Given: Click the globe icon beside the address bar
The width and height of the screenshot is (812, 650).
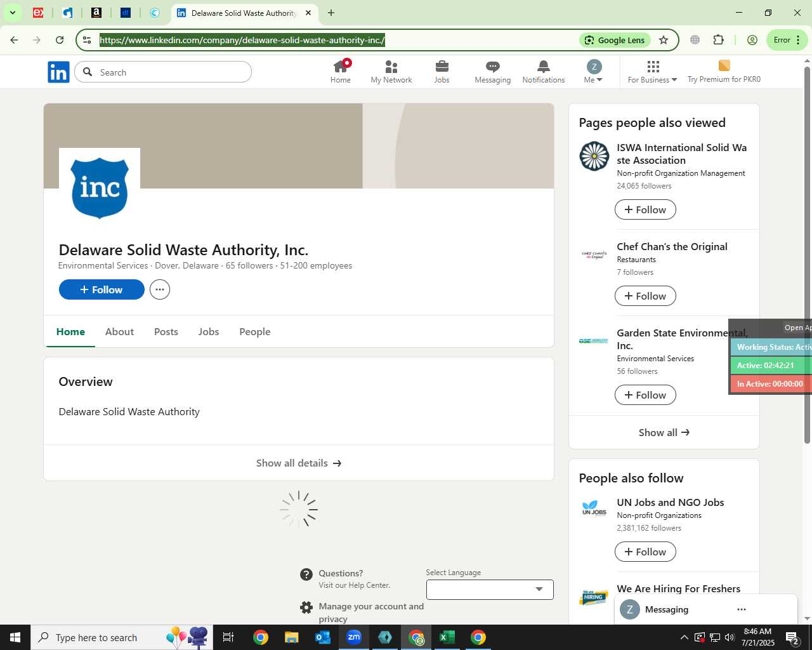Looking at the screenshot, I should (695, 40).
